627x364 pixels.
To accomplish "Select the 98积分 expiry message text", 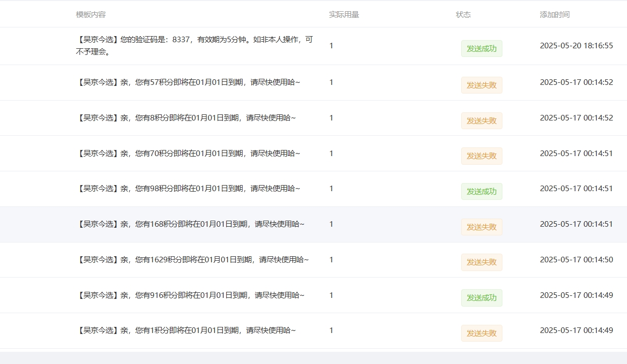I will point(188,189).
